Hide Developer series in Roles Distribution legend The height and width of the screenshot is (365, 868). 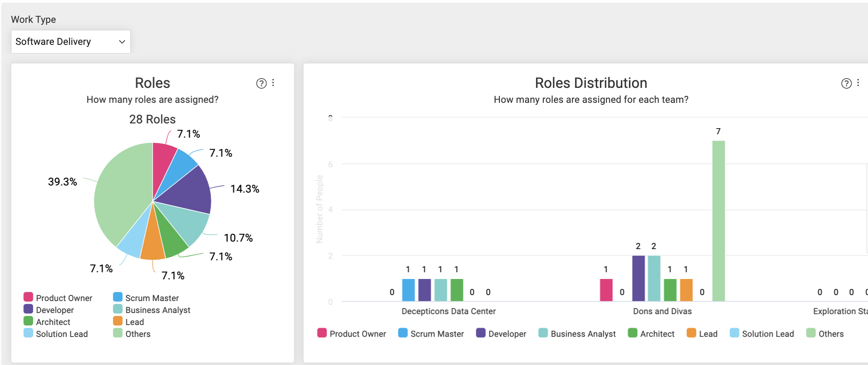pyautogui.click(x=501, y=334)
